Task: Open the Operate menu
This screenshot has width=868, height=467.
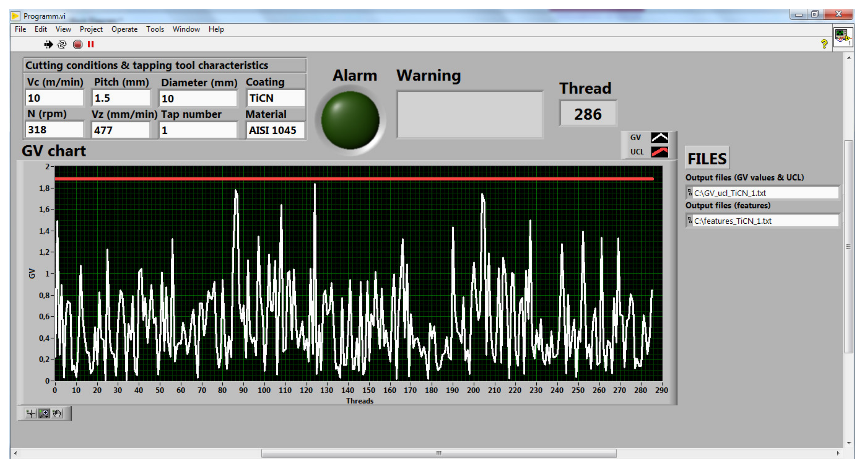Action: click(124, 29)
